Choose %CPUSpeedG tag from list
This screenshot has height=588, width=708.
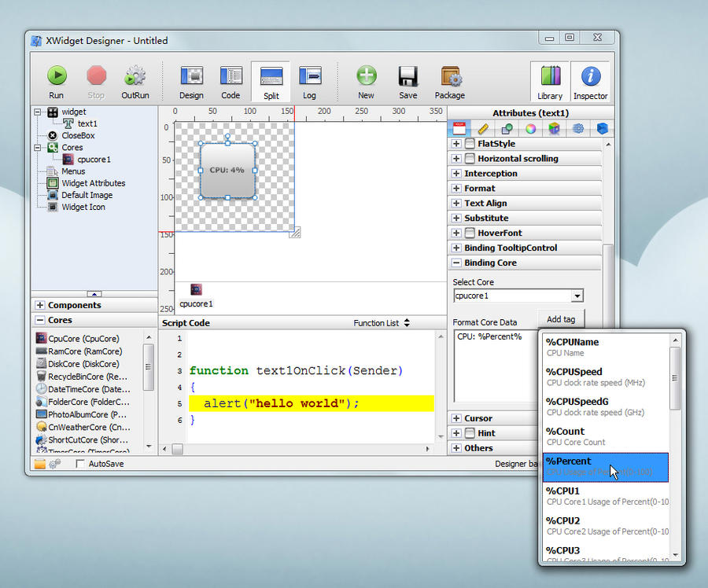[606, 407]
